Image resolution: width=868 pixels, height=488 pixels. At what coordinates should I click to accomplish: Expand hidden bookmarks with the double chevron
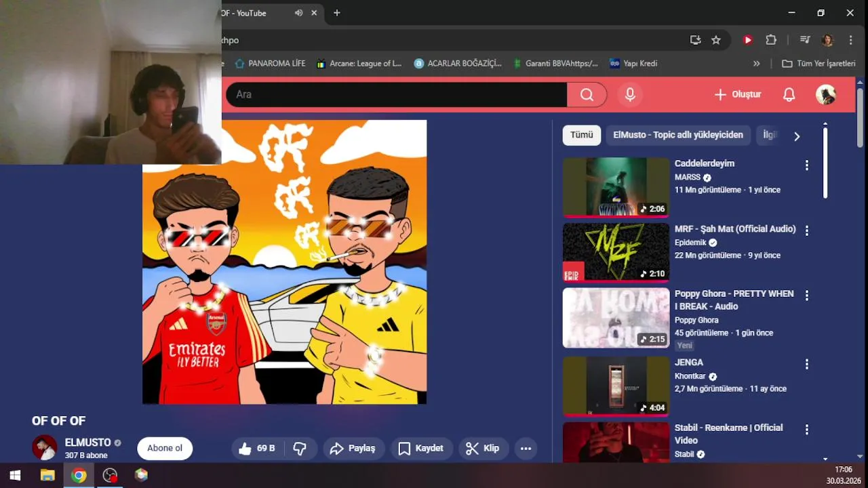757,64
